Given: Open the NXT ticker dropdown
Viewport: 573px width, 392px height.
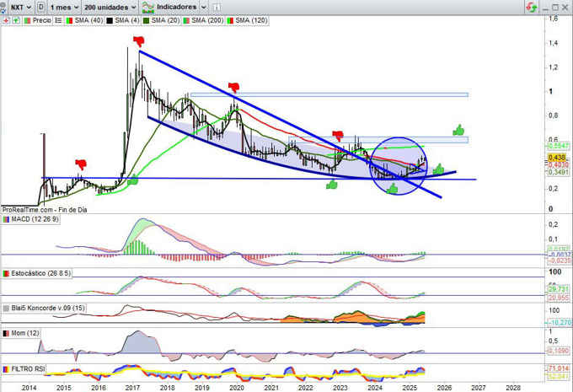Looking at the screenshot, I should pyautogui.click(x=21, y=7).
